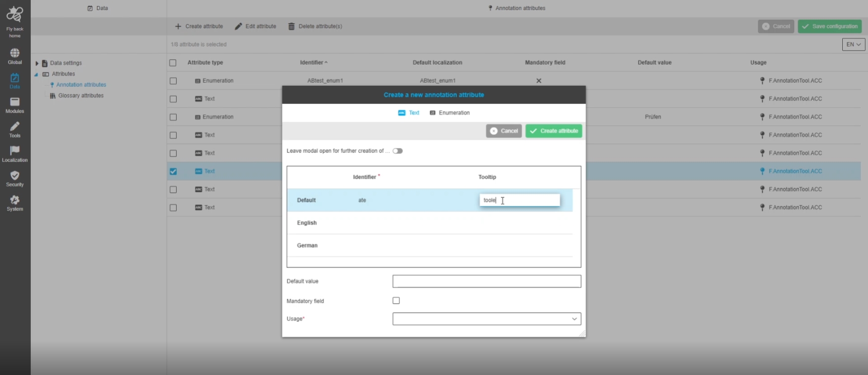
Task: Open the Usage dropdown in the dialog
Action: click(x=487, y=319)
